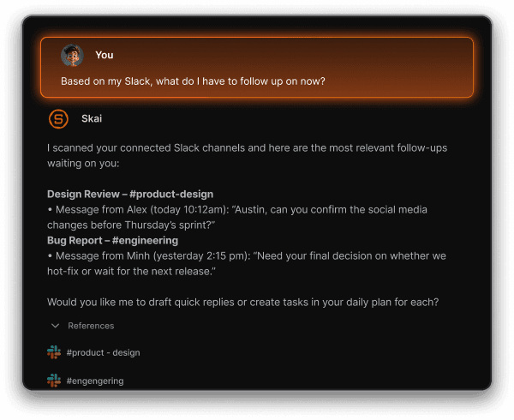The height and width of the screenshot is (420, 514).
Task: Click the 'I scanned your connected Slack channels' paragraph
Action: pyautogui.click(x=248, y=155)
